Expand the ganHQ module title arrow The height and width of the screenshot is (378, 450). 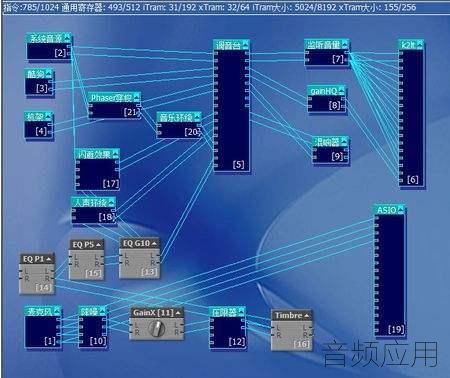click(341, 91)
